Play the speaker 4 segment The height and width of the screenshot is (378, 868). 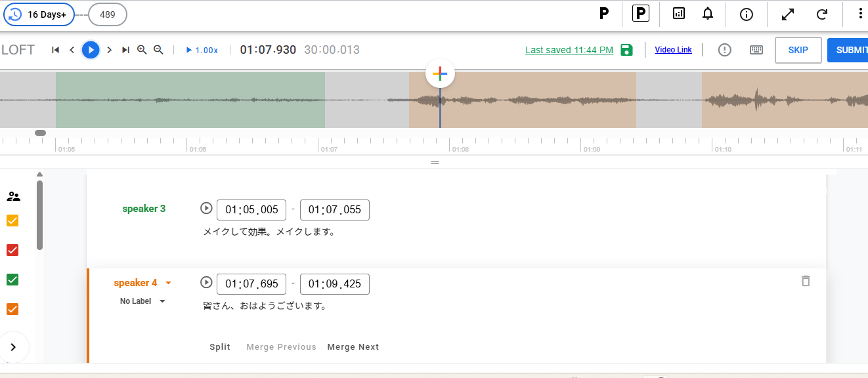tap(206, 282)
